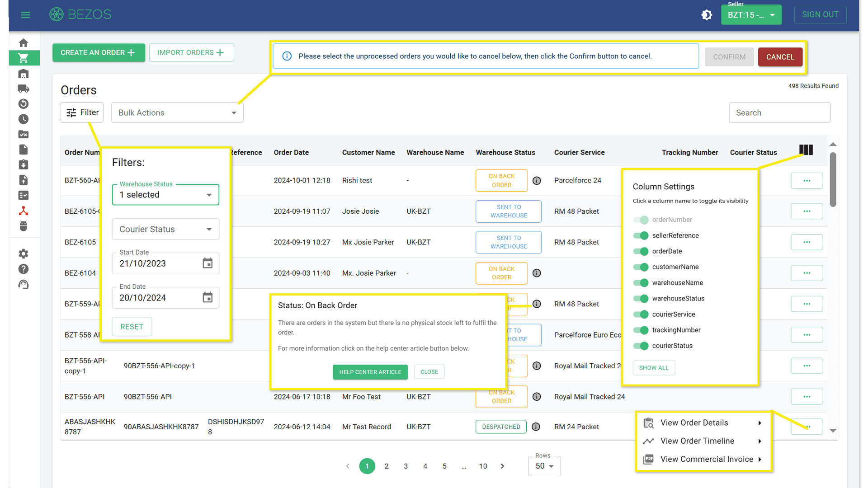
Task: Open the three-dot actions for the BZT-560 row
Action: click(807, 181)
